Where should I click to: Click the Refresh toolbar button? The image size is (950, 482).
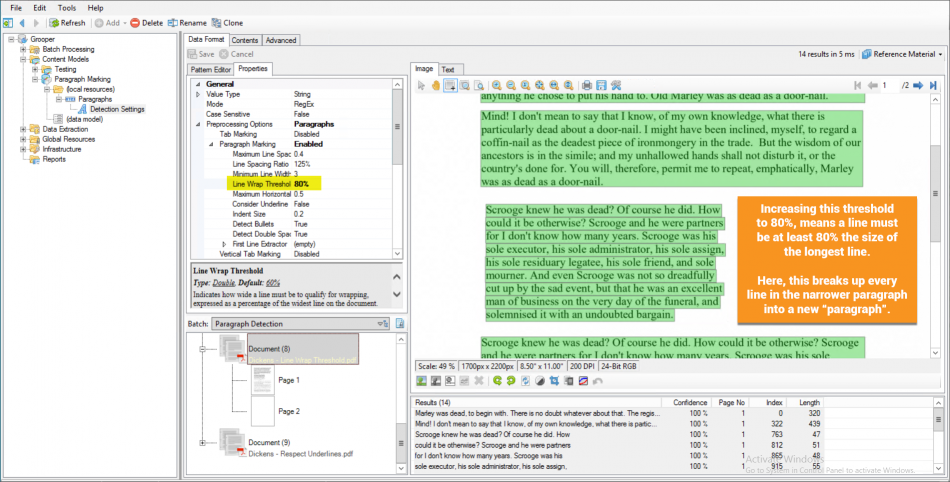tap(67, 22)
